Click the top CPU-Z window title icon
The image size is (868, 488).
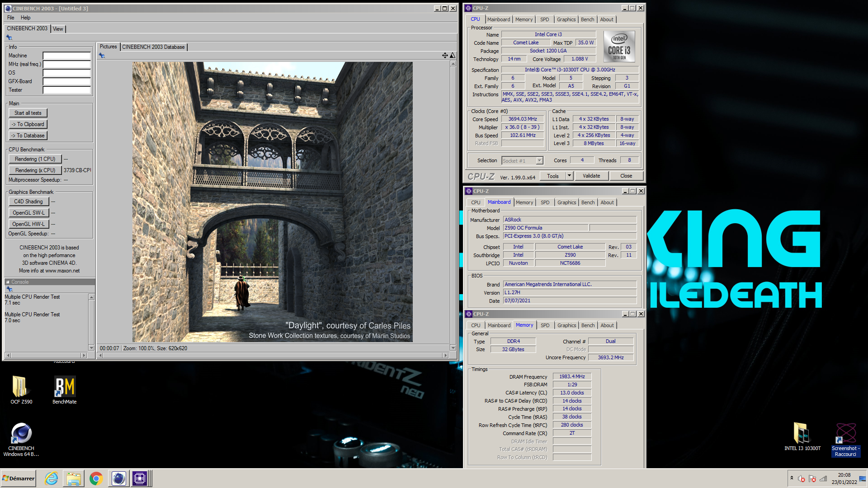click(468, 8)
